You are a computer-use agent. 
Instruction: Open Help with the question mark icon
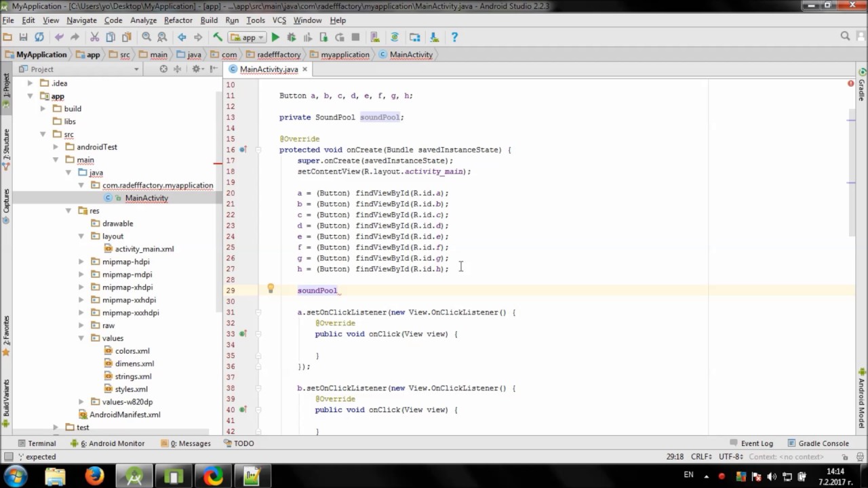tap(454, 37)
